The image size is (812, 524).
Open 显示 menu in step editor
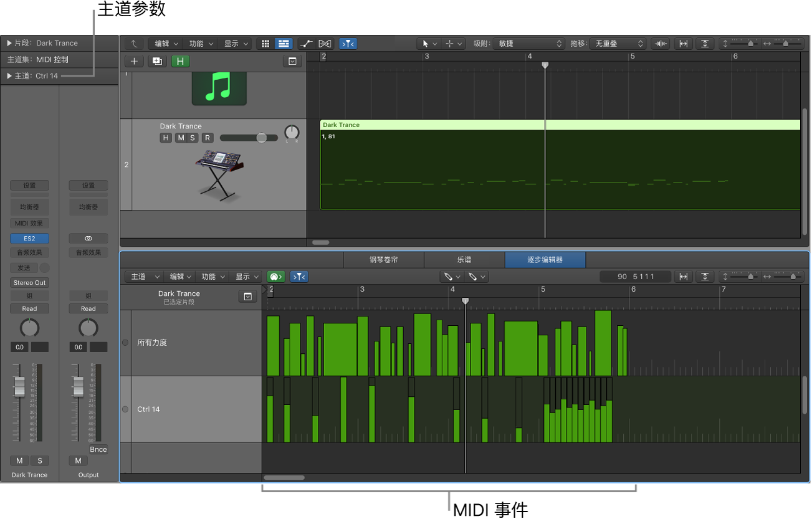(x=247, y=277)
